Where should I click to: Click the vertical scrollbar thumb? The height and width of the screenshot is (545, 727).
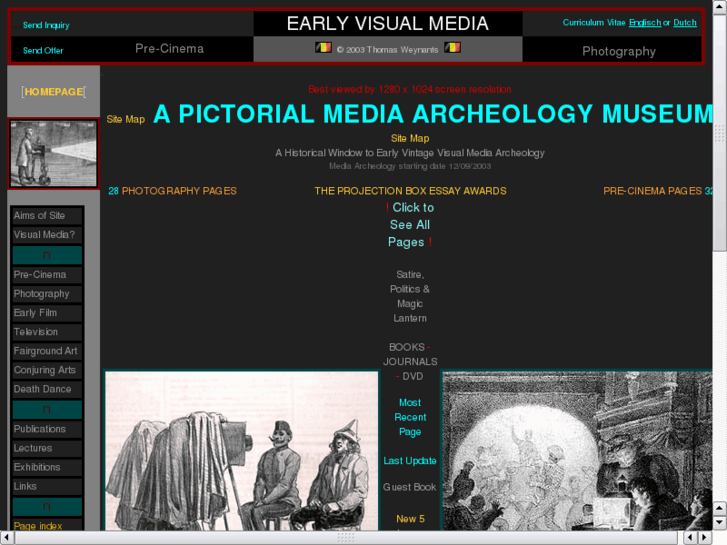720,133
